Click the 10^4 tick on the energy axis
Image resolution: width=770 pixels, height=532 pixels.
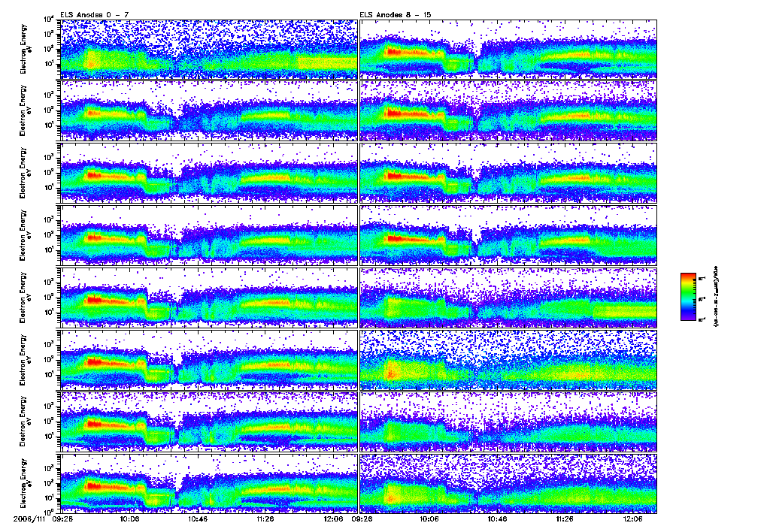(48, 19)
